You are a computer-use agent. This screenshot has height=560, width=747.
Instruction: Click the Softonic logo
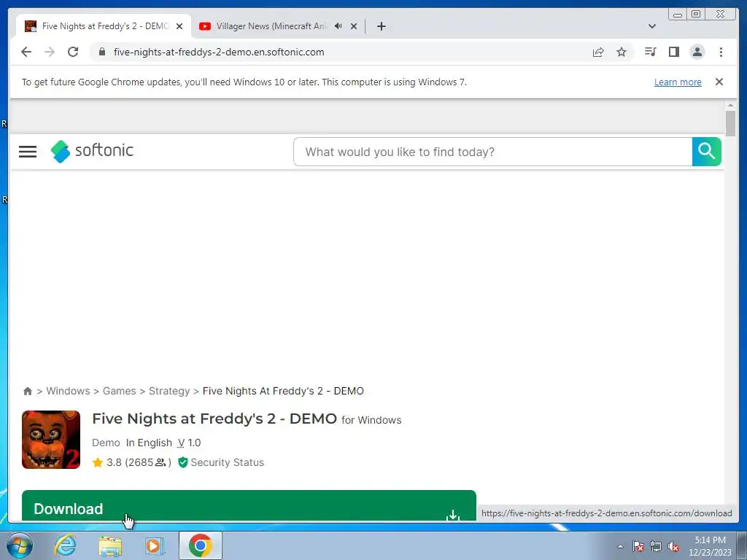point(92,151)
